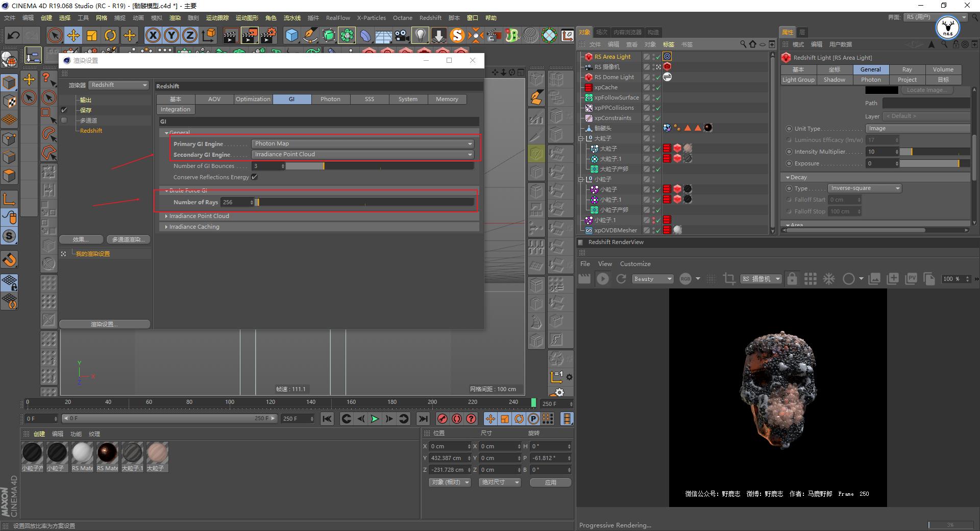980x531 pixels.
Task: Start render in Redshift RenderView
Action: pyautogui.click(x=603, y=279)
